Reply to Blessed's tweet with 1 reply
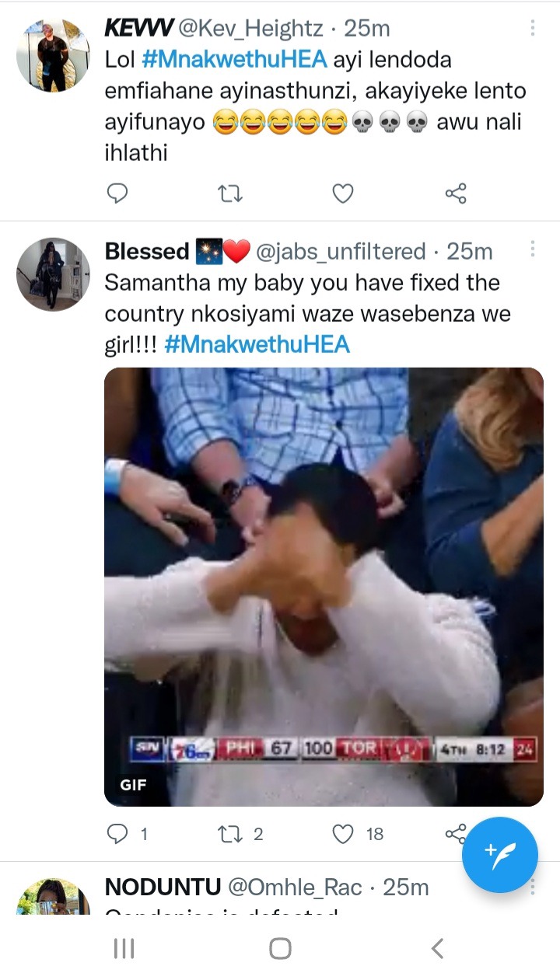The height and width of the screenshot is (980, 560). (127, 834)
